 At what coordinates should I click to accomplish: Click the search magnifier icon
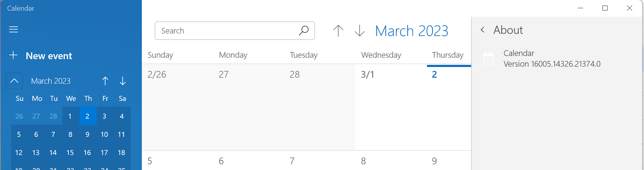click(x=304, y=31)
